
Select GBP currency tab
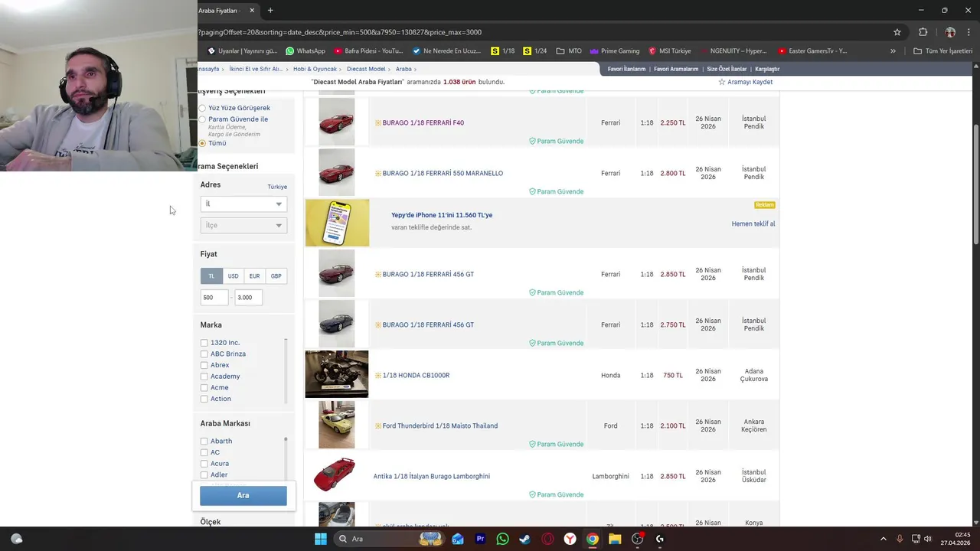point(276,275)
